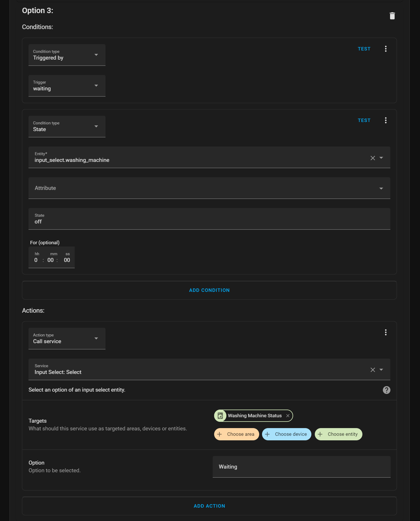
Task: Click entity text input_select.washing_machine
Action: [72, 160]
